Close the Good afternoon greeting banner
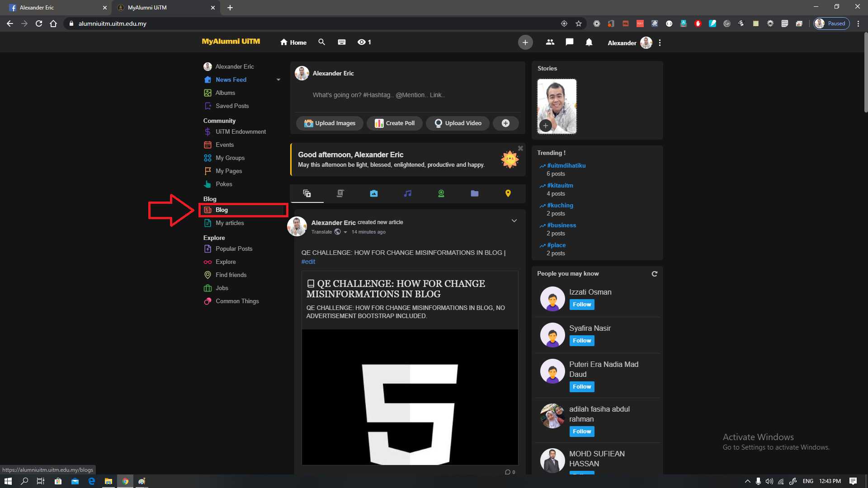This screenshot has width=868, height=488. tap(520, 148)
